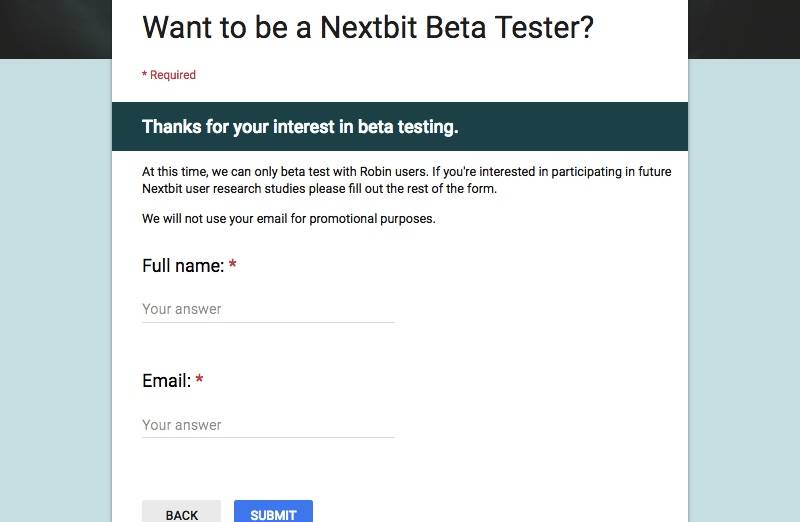Submit the form with SUBMIT button
This screenshot has width=800, height=522.
[273, 512]
